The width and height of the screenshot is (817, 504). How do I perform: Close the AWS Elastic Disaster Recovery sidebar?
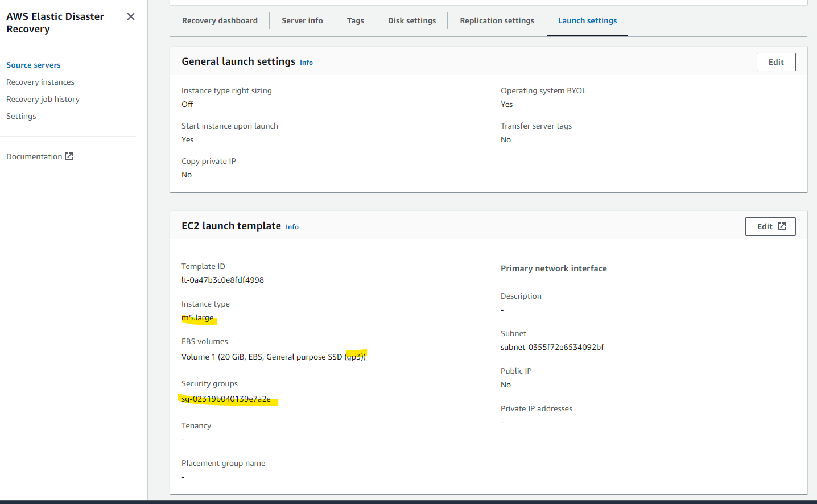(x=131, y=16)
